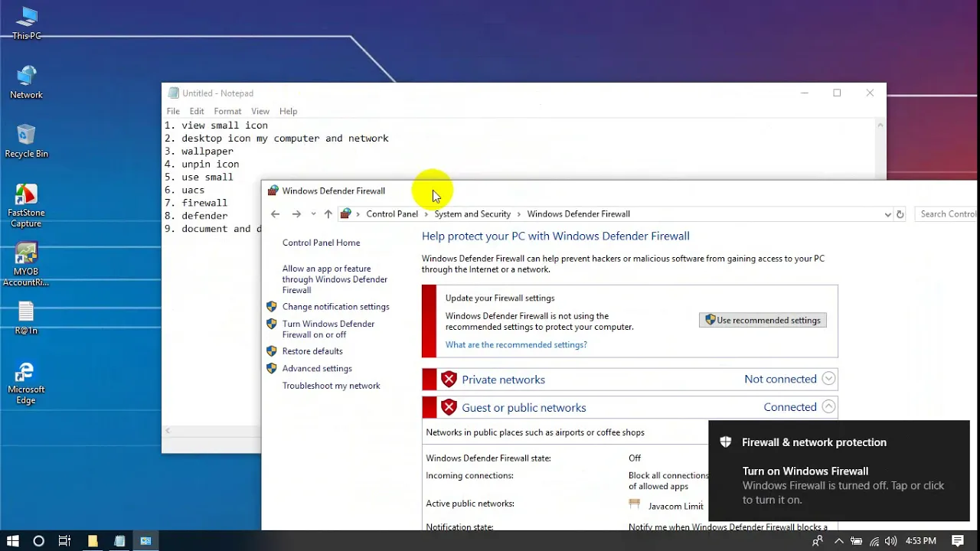980x551 pixels.
Task: Open the Action Center notifications icon
Action: click(958, 541)
